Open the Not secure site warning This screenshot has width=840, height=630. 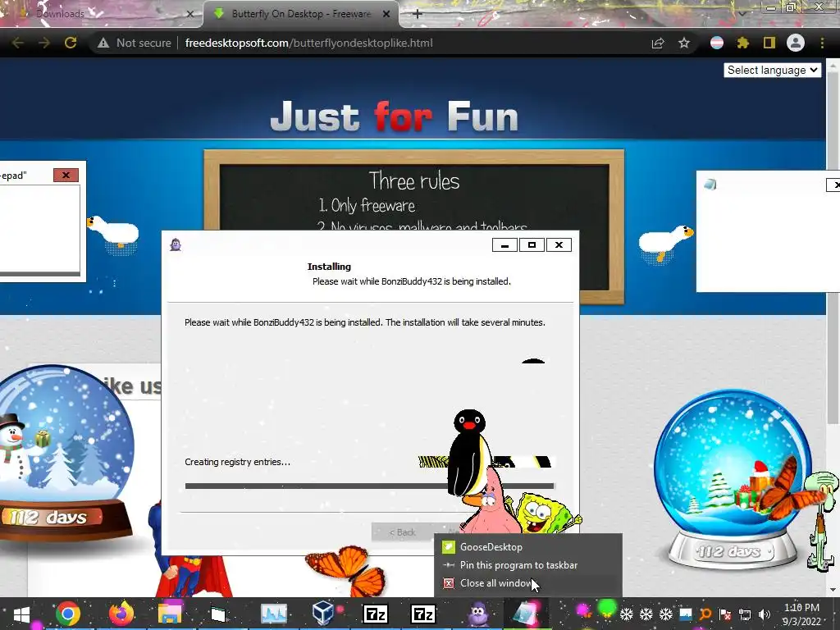(134, 43)
